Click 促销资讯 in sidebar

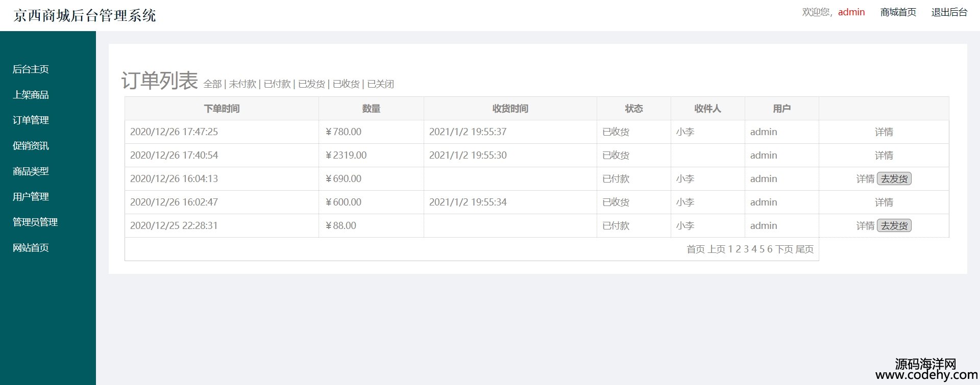pyautogui.click(x=31, y=146)
